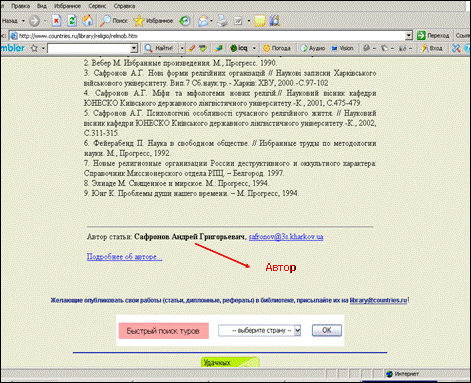The height and width of the screenshot is (383, 471).
Task: Click the Интернет zone status bar indicator
Action: point(403,374)
